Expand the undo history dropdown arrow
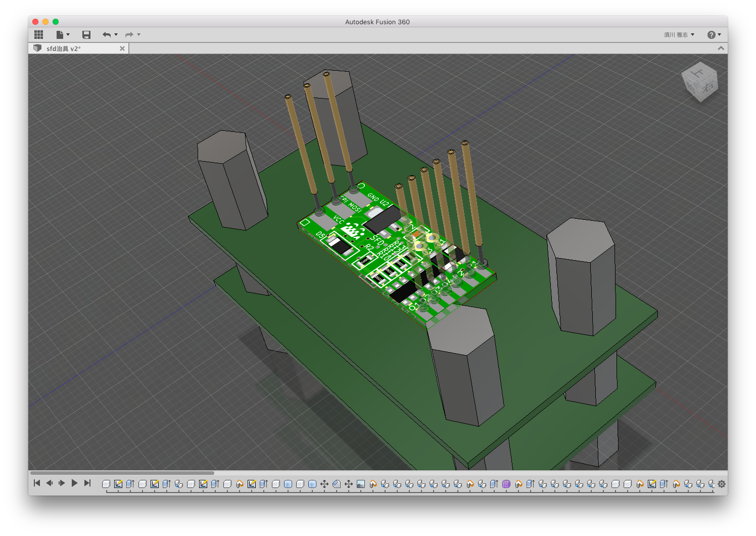Screen dimensions: 756x536 tap(116, 34)
